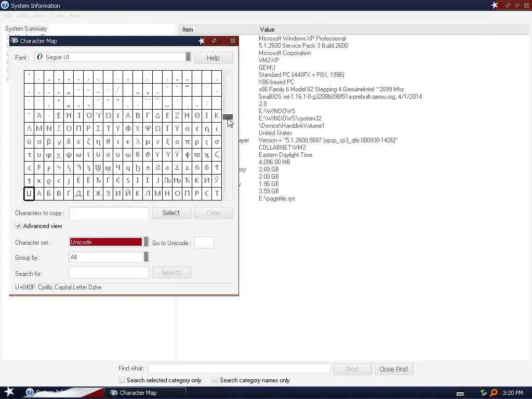This screenshot has height=399, width=532.
Task: Click the Close Find button
Action: click(x=394, y=369)
